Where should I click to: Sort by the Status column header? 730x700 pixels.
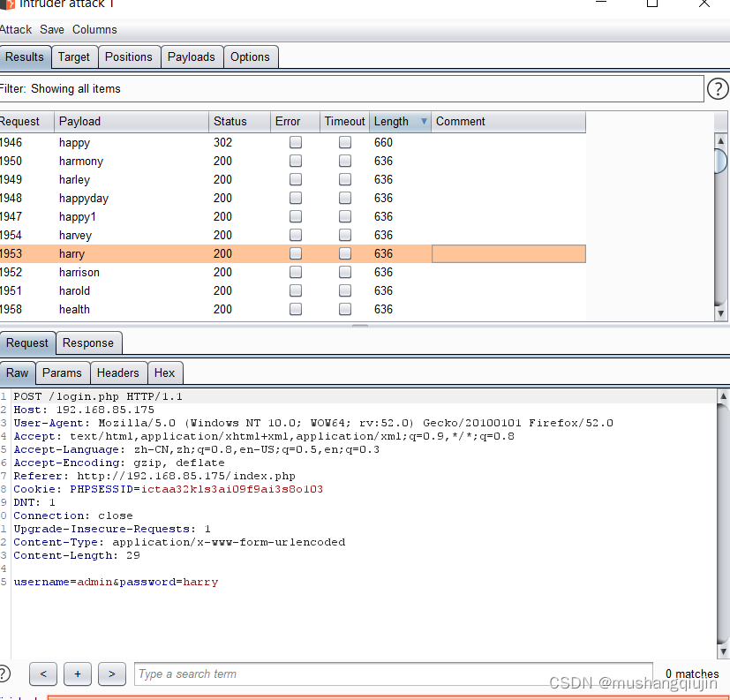[x=239, y=122]
